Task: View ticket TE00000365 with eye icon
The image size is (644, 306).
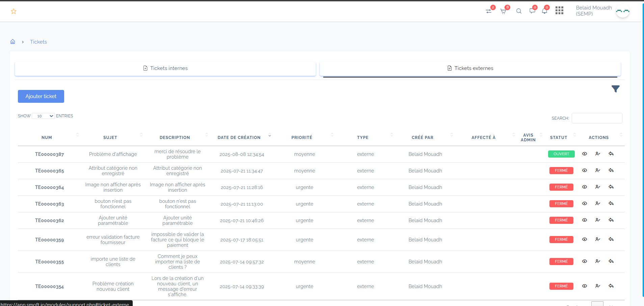Action: pos(585,170)
